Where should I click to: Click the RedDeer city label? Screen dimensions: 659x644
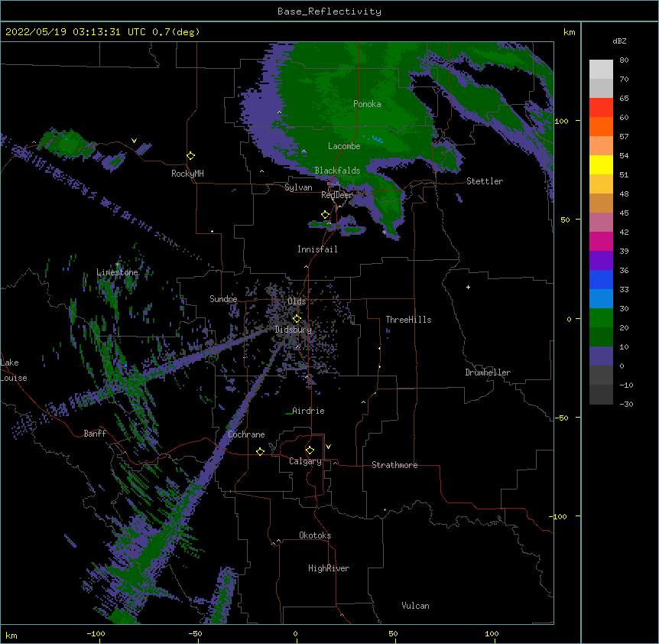click(x=336, y=195)
